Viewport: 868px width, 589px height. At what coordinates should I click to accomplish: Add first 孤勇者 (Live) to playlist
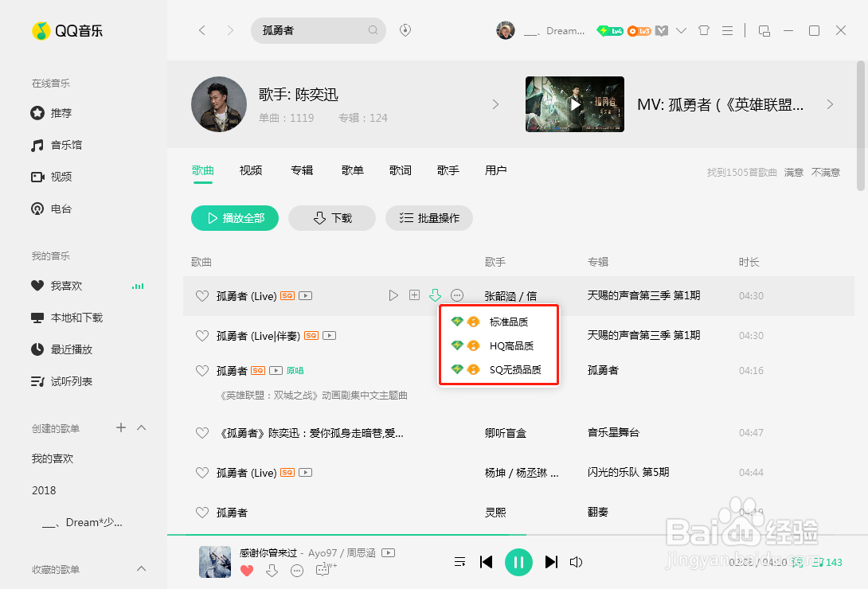(x=415, y=295)
